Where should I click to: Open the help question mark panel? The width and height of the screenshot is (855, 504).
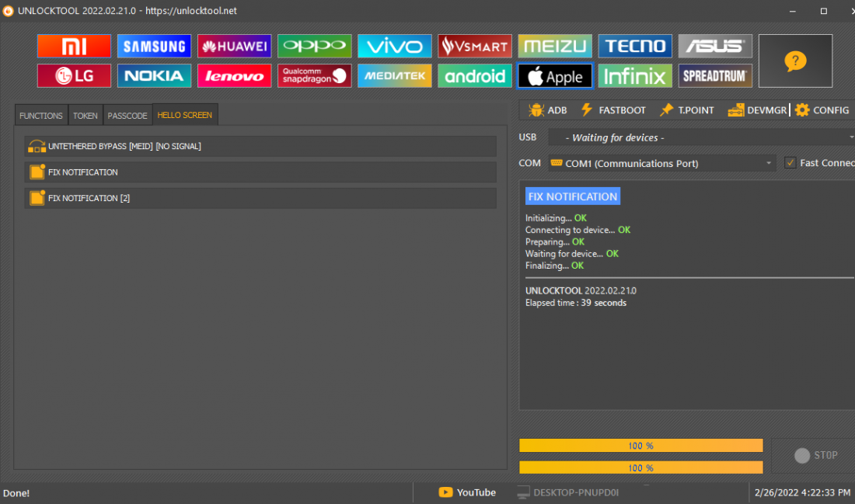pos(796,61)
